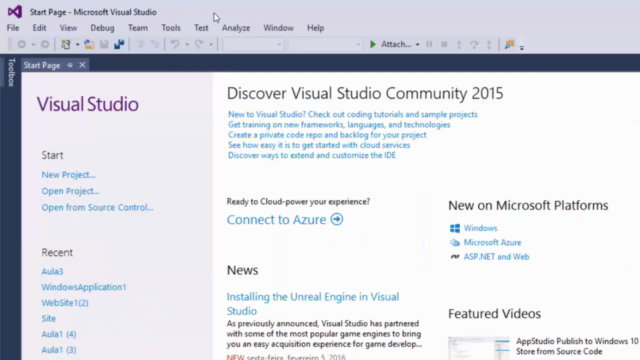Click the Step Over debug icon
This screenshot has height=360, width=640.
(x=474, y=44)
